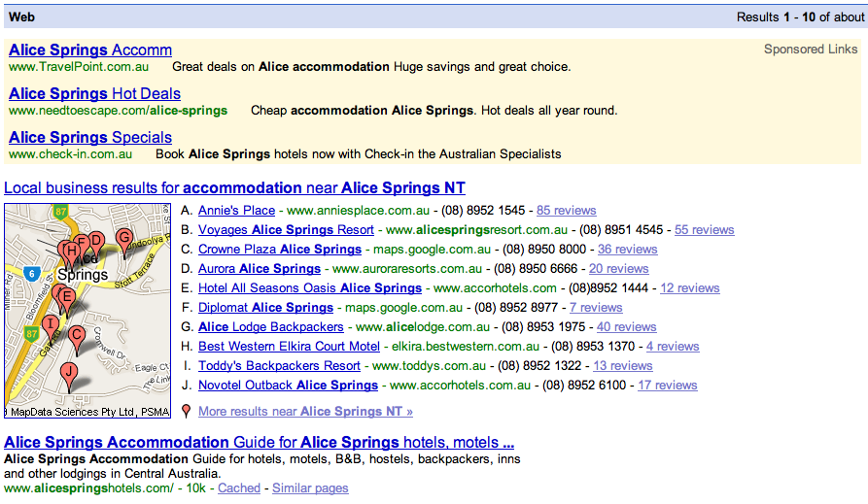Click the small pin icon beside More results

(x=186, y=412)
